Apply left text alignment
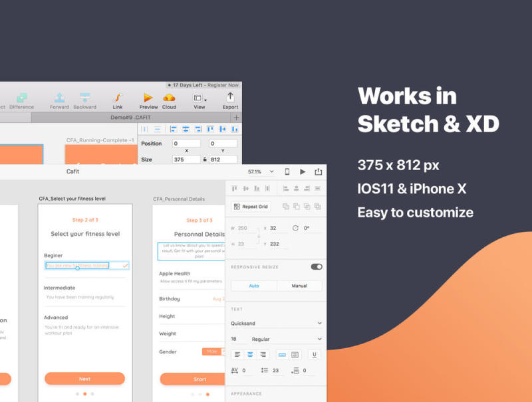Image resolution: width=532 pixels, height=402 pixels. [237, 354]
